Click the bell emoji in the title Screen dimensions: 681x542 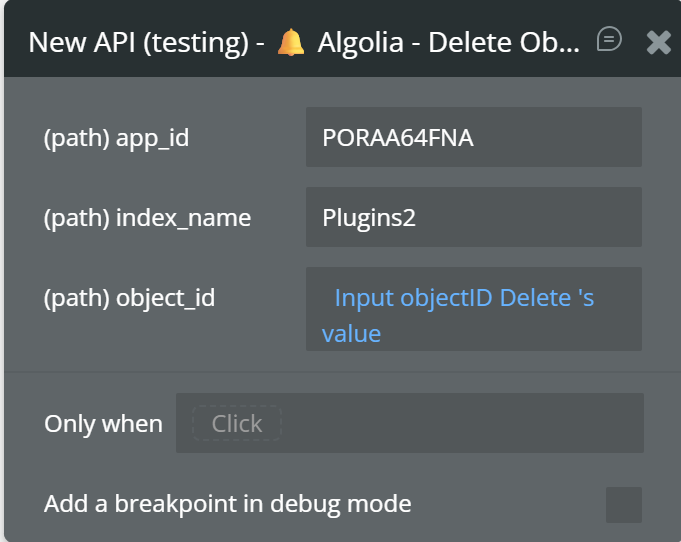[x=291, y=42]
